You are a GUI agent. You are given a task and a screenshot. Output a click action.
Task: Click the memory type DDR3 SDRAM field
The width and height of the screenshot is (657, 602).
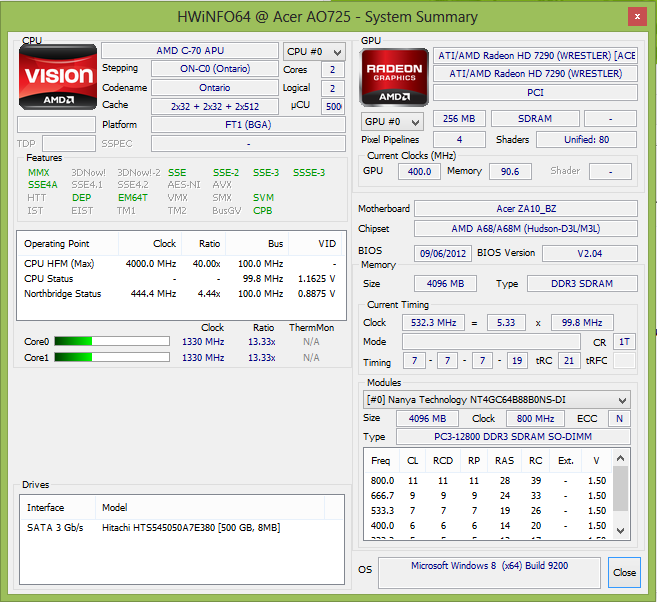point(582,284)
